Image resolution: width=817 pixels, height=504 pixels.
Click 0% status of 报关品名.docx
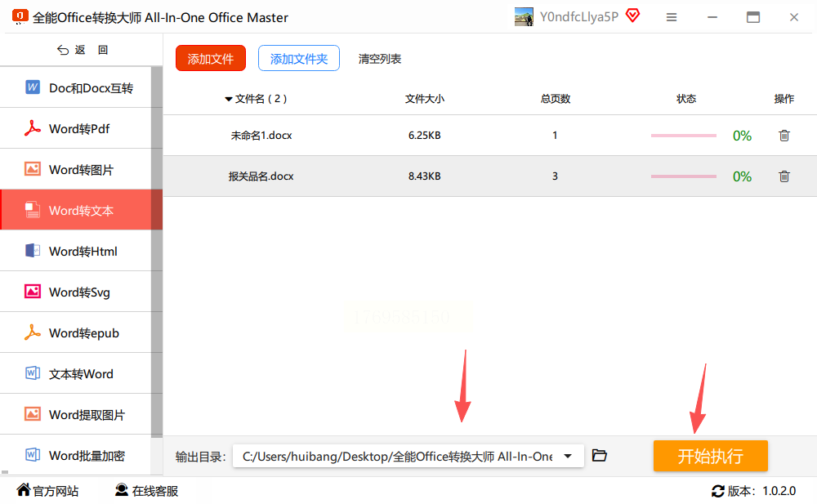click(x=742, y=176)
